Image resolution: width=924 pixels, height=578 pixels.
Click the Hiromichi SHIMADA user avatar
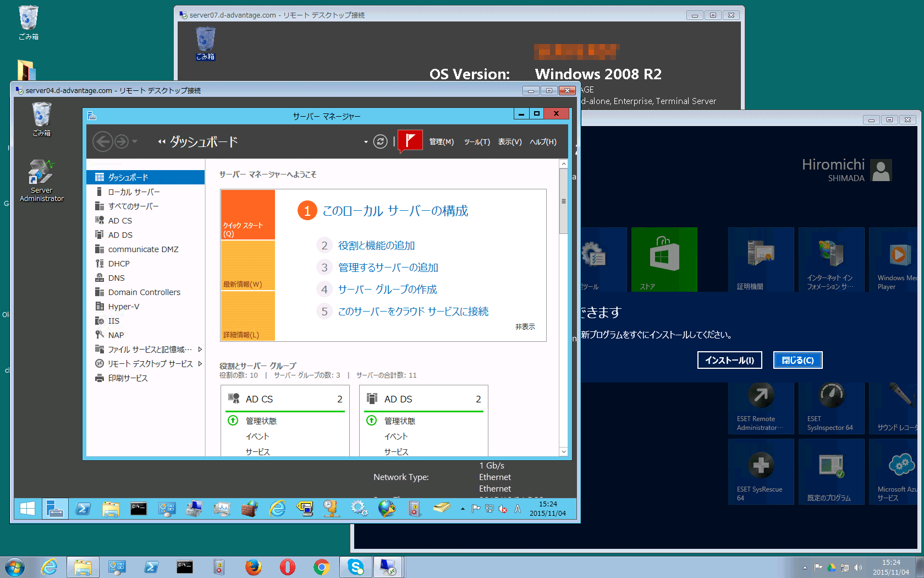[882, 171]
